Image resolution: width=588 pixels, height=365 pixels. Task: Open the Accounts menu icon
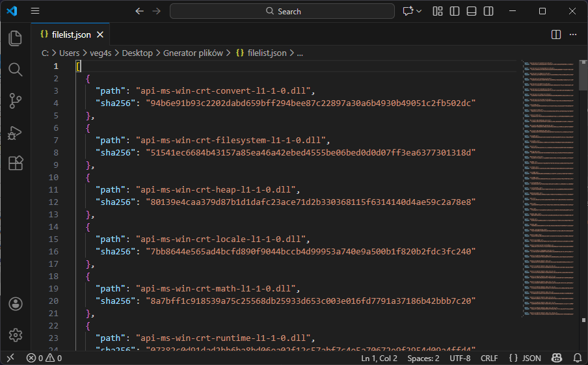16,304
